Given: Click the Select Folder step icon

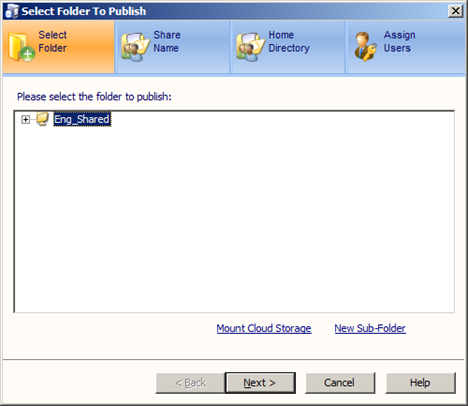Looking at the screenshot, I should [x=21, y=47].
